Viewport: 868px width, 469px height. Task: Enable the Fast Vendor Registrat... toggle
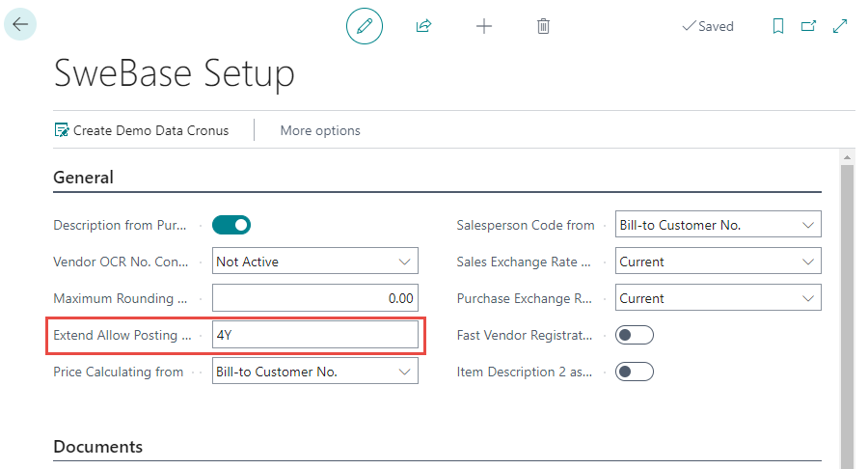635,335
